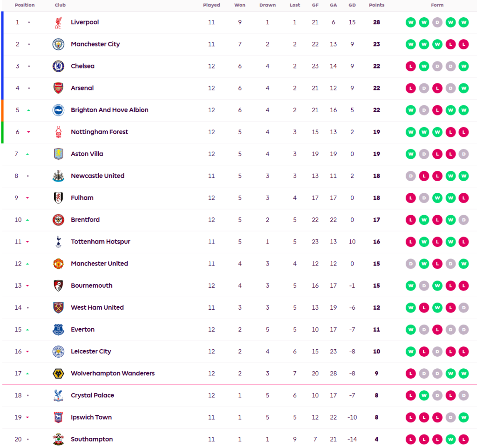
Task: Click the Wolverhampton Wanderers wolf badge
Action: point(58,373)
